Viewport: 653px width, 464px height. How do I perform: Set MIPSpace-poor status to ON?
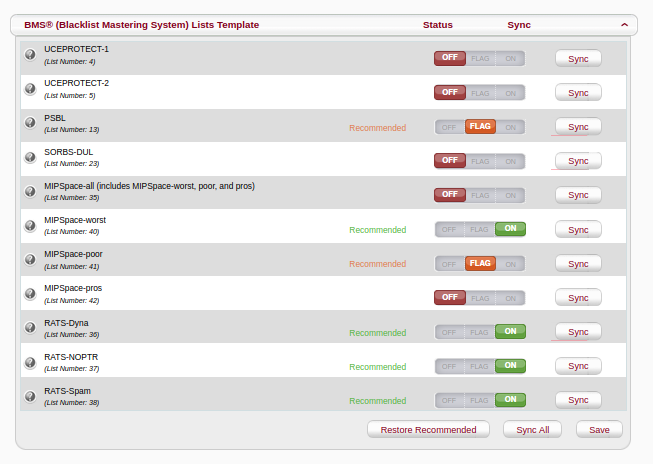511,264
